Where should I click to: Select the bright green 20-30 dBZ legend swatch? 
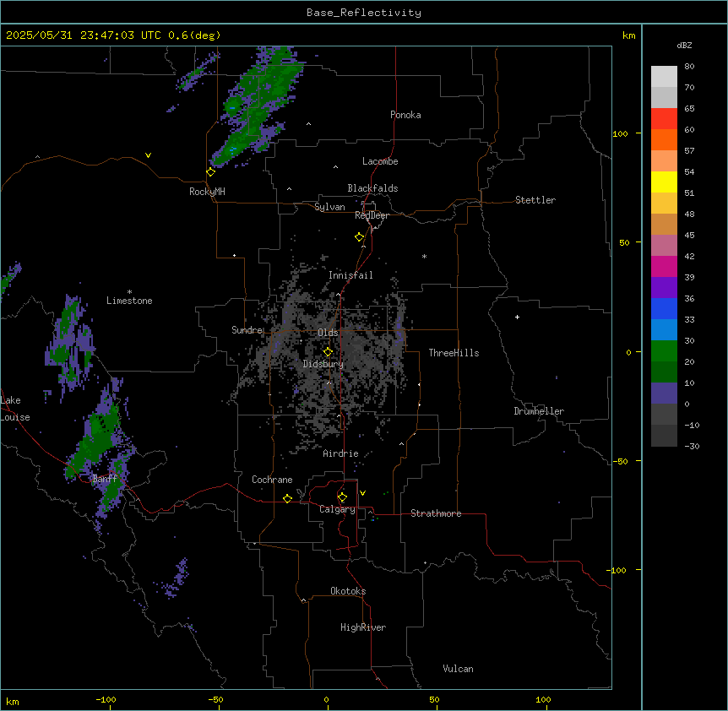tap(664, 351)
